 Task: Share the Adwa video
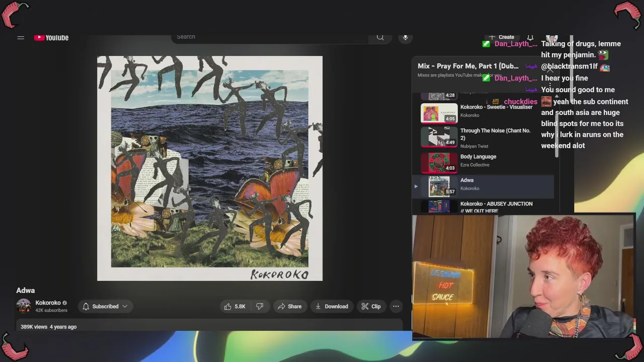pos(290,306)
